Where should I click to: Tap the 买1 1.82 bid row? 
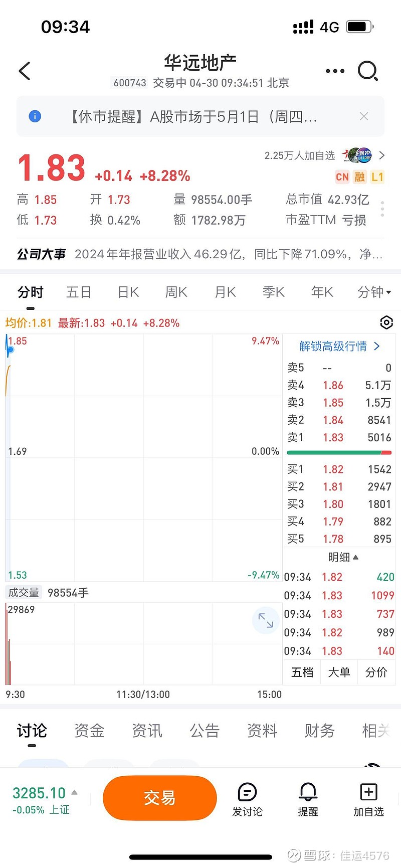[339, 470]
